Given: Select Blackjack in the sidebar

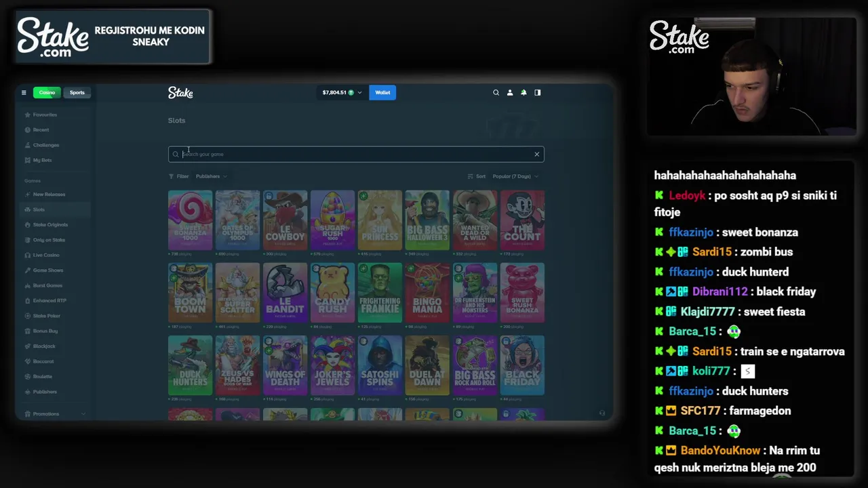Looking at the screenshot, I should click(54, 346).
